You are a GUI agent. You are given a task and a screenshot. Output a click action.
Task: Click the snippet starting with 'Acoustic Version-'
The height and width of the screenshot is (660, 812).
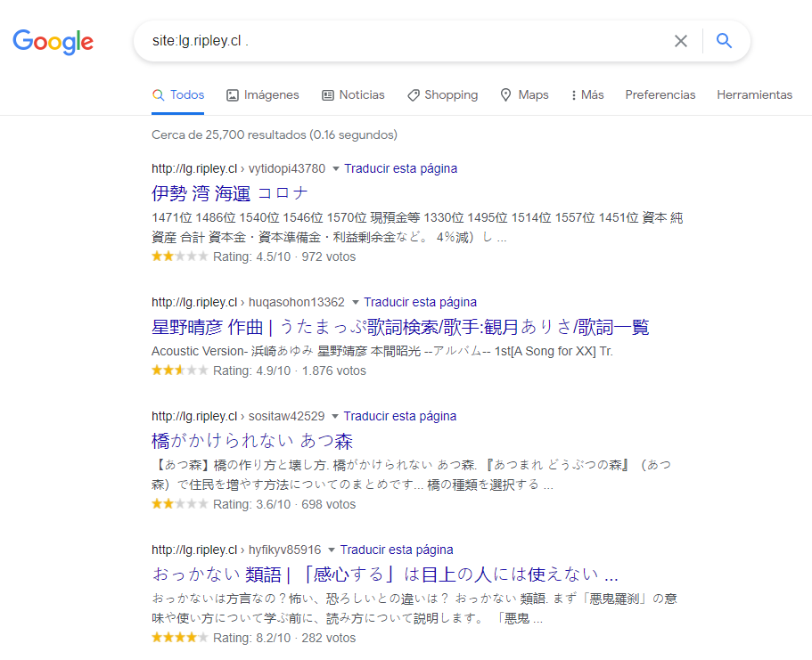382,351
